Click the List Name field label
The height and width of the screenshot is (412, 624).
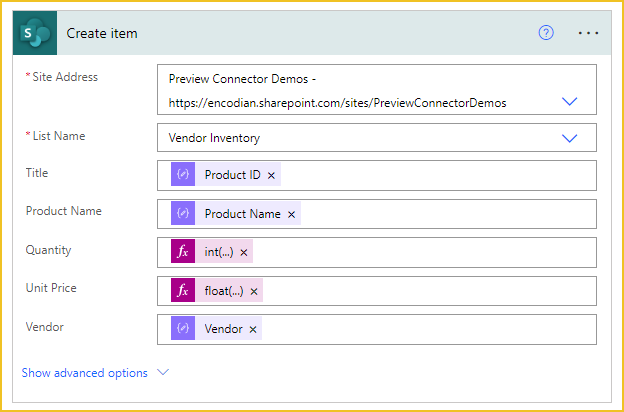[59, 136]
